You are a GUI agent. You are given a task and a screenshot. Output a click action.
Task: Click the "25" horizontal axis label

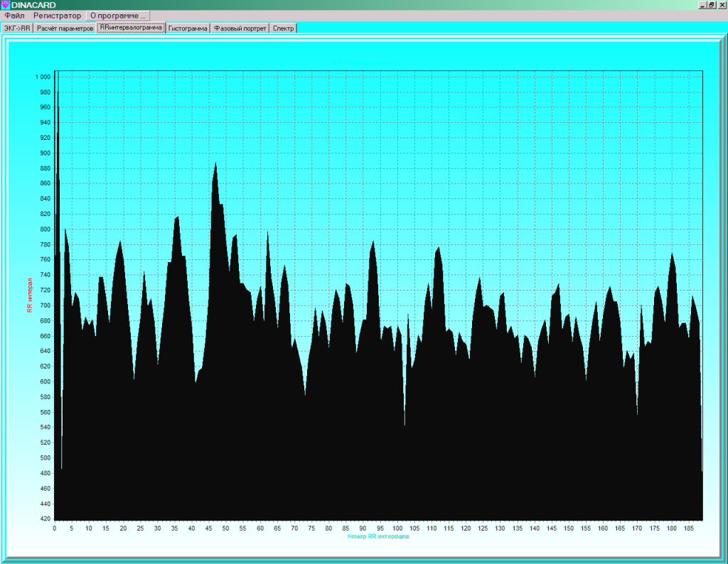tap(140, 528)
